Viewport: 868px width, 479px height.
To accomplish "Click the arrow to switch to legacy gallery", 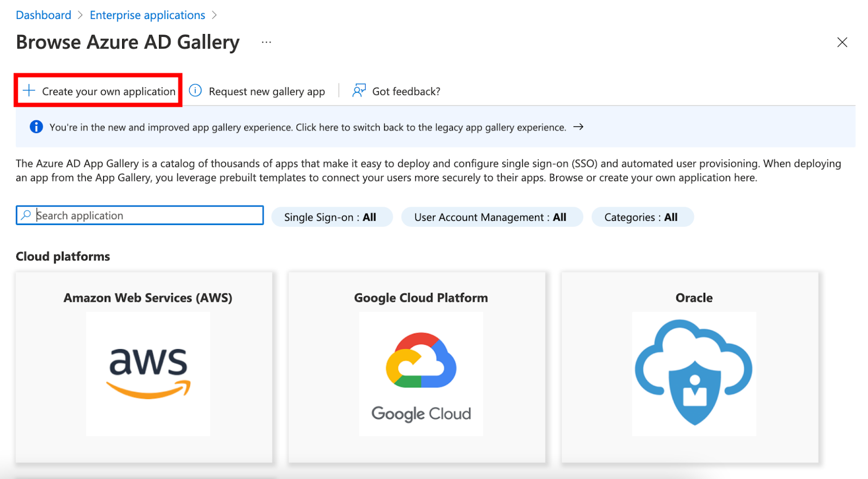I will pyautogui.click(x=578, y=127).
